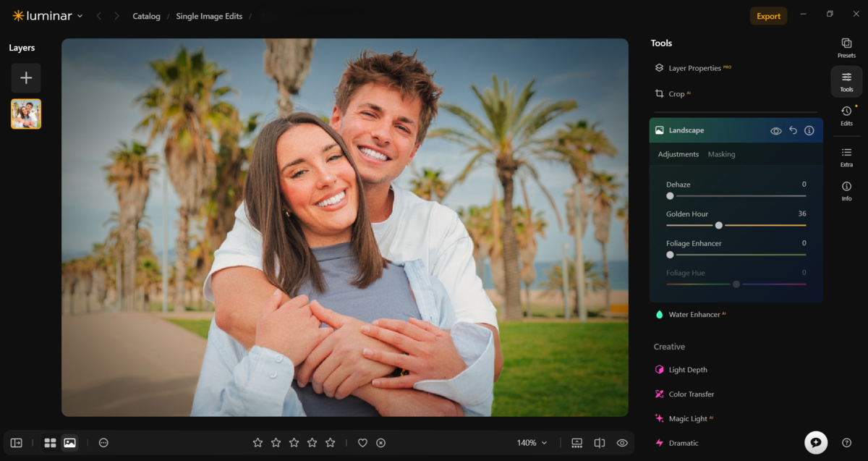Viewport: 868px width, 461px height.
Task: Mark image as rejected
Action: click(381, 443)
